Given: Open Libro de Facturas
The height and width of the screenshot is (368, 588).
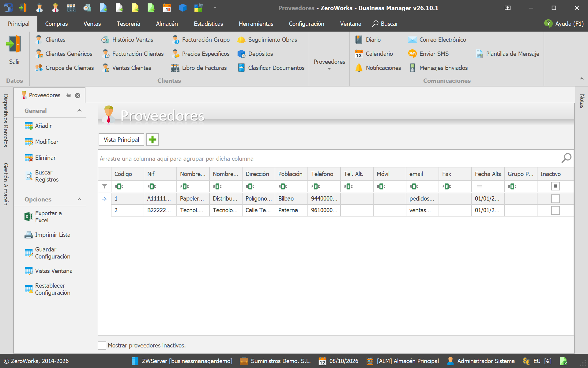Looking at the screenshot, I should pyautogui.click(x=199, y=68).
